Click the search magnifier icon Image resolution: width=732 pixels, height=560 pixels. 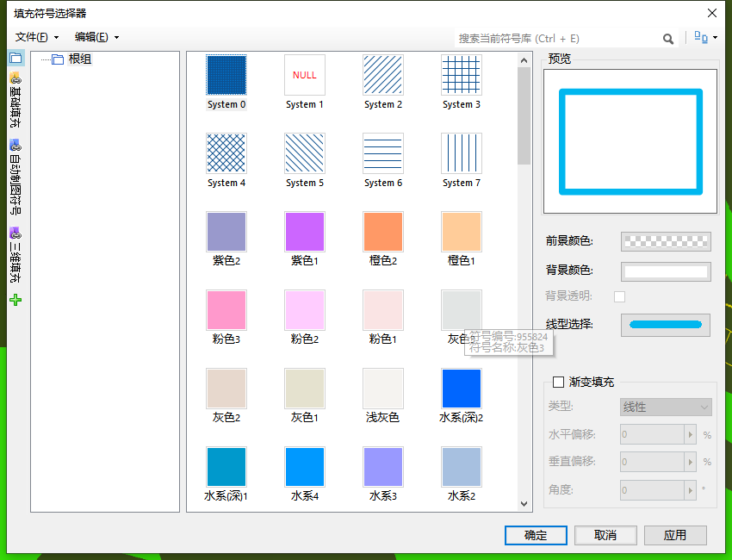(x=668, y=39)
